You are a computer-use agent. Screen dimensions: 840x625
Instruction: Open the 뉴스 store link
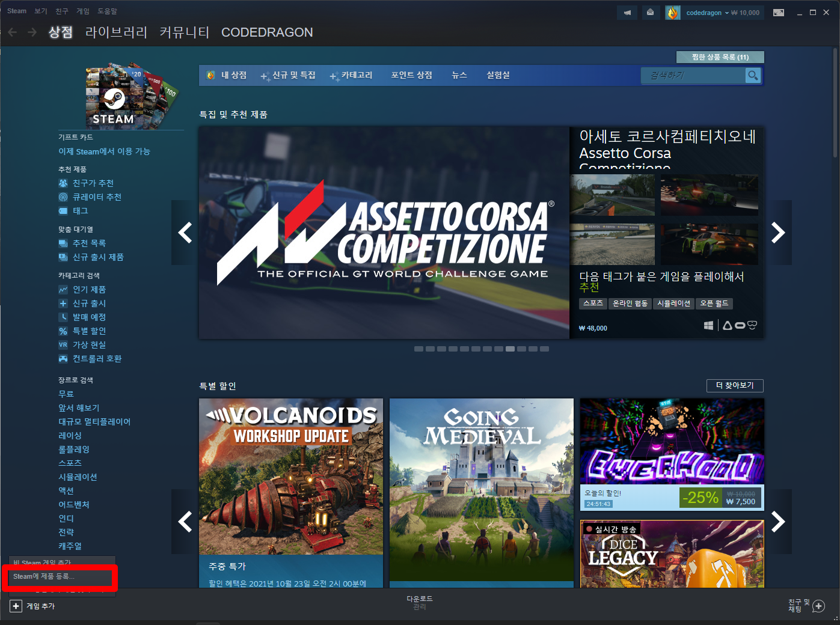(459, 75)
